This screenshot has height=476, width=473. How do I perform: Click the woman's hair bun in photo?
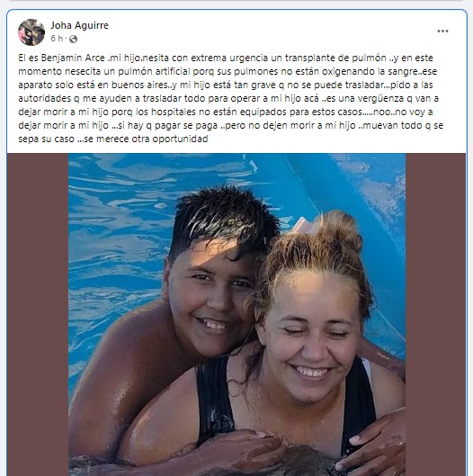340,230
